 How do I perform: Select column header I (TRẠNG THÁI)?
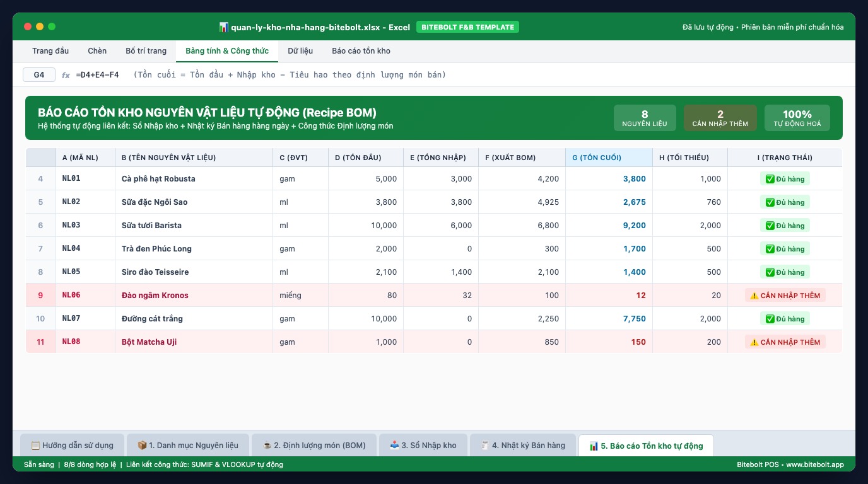click(x=785, y=158)
